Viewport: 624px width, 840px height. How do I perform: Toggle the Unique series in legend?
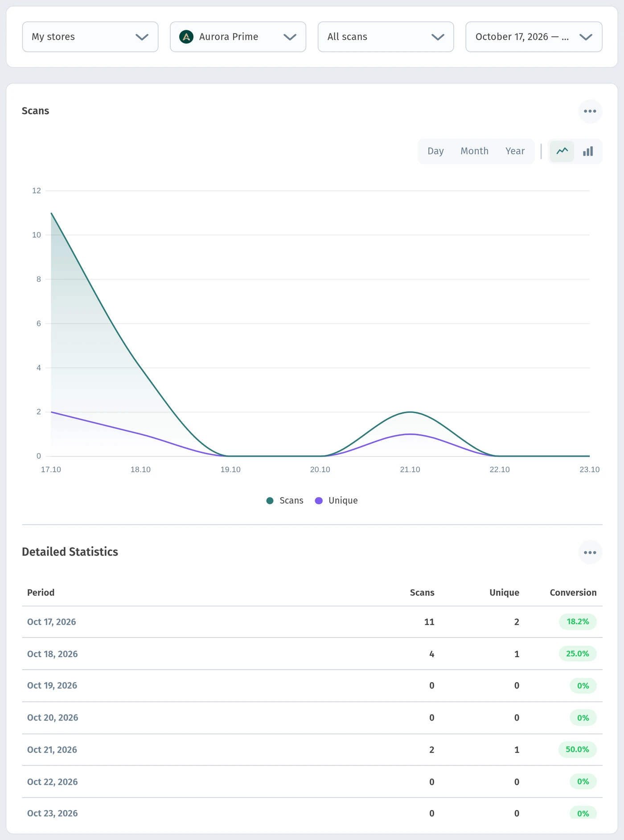[x=337, y=501]
